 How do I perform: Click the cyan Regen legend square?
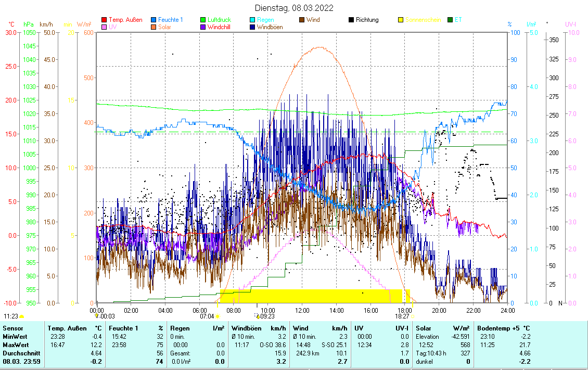253,20
